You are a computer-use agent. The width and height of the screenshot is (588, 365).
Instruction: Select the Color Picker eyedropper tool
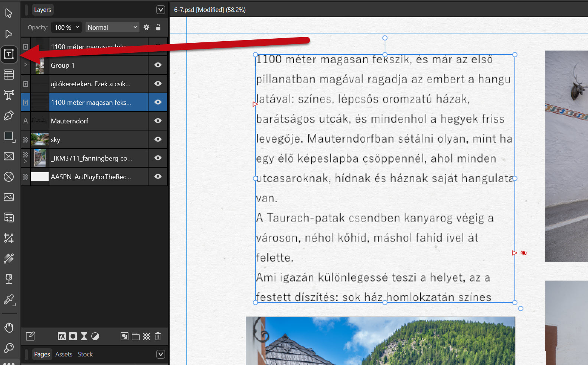pos(9,300)
